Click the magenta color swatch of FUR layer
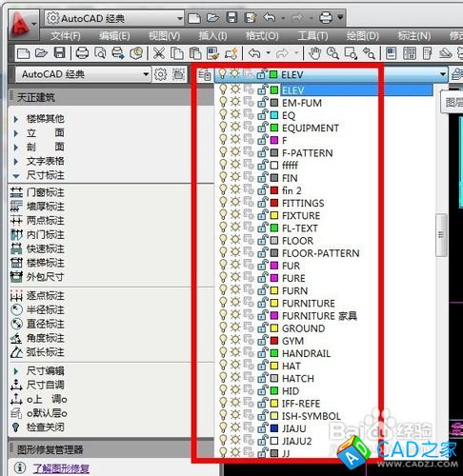Screen dimensions: 463x476 point(274,265)
